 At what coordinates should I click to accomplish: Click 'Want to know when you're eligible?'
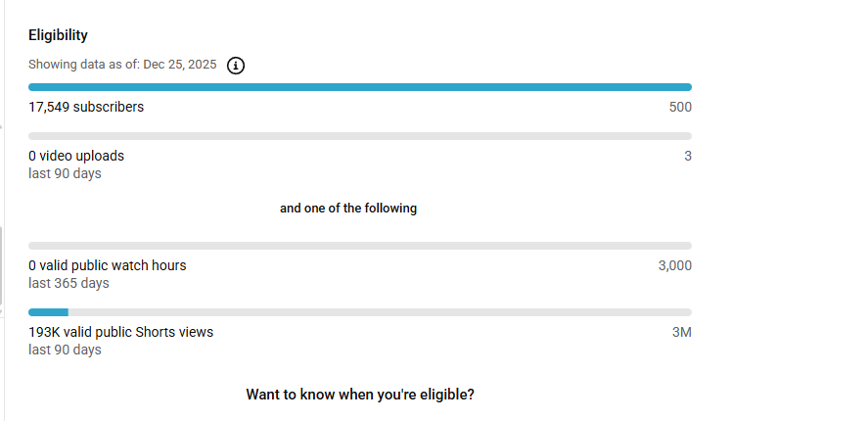(x=360, y=395)
